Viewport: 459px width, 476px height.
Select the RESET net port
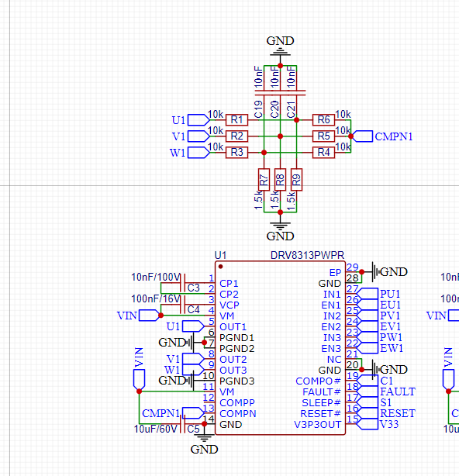[368, 413]
